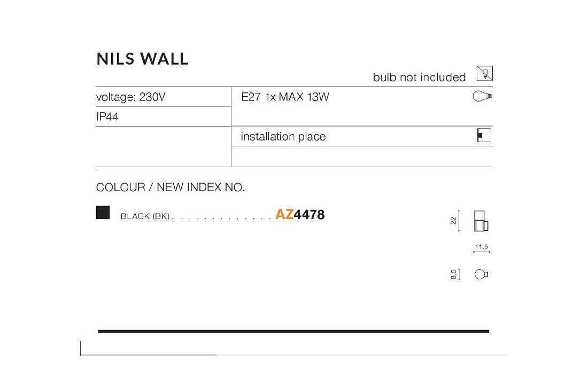Click the lamp top-view dimension drawing
588x391 pixels.
click(x=482, y=275)
